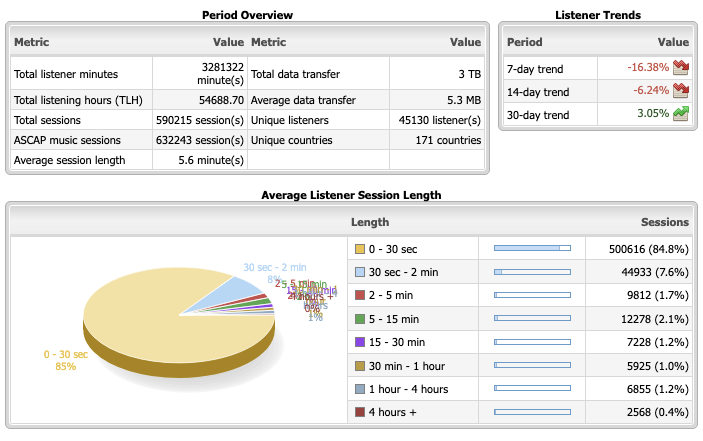Click the 14-day trend down arrow icon
The height and width of the screenshot is (441, 703).
[681, 91]
